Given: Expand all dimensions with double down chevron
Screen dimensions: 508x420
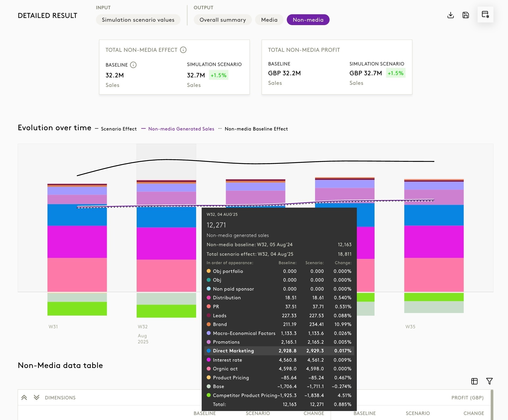Looking at the screenshot, I should pos(36,398).
